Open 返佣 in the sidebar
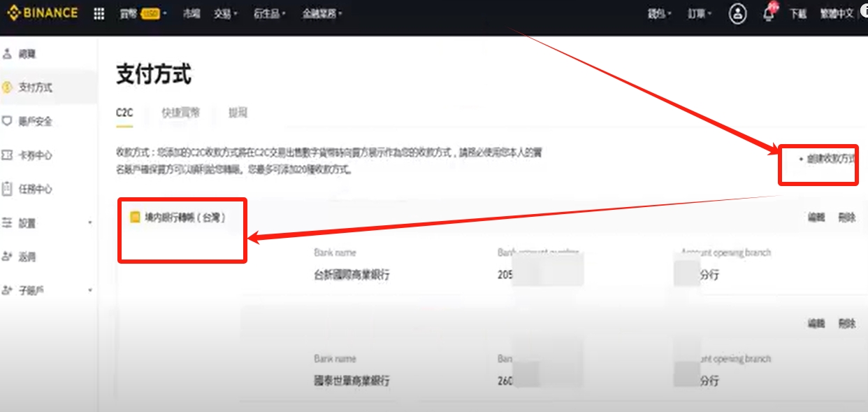The image size is (868, 412). click(x=27, y=257)
